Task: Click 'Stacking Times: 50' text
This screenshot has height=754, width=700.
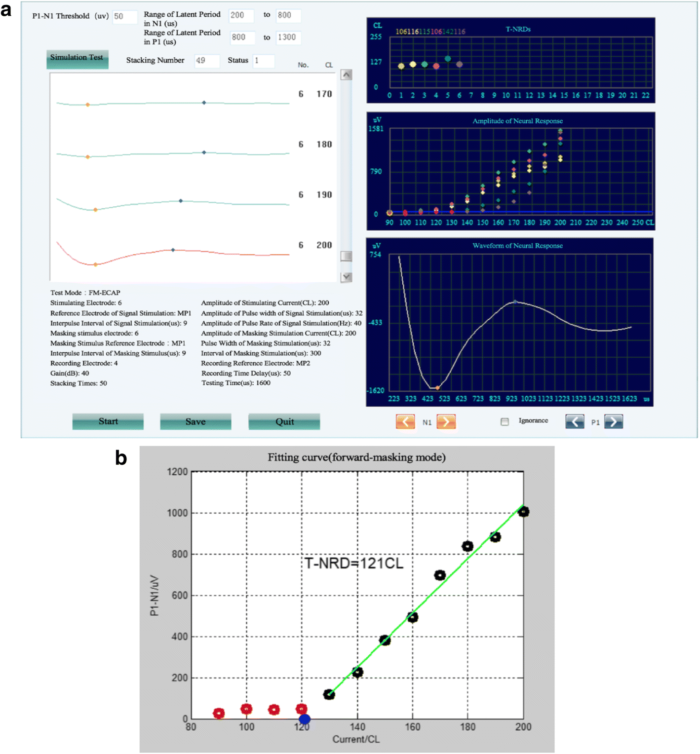Action: point(78,383)
